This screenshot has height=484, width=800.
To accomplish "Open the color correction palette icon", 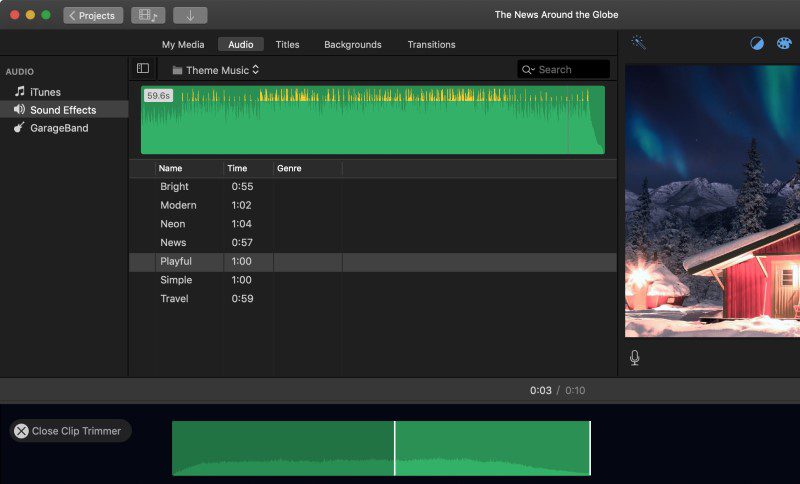I will pos(784,43).
